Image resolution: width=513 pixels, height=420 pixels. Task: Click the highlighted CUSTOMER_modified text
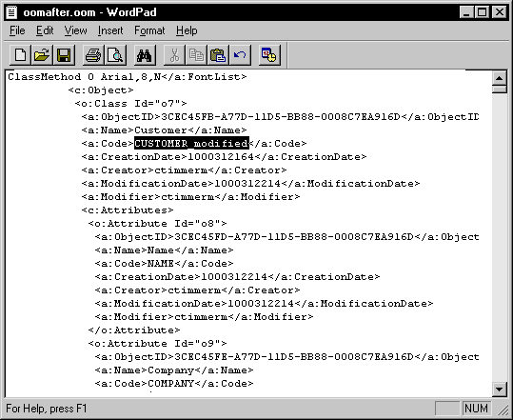pyautogui.click(x=191, y=144)
